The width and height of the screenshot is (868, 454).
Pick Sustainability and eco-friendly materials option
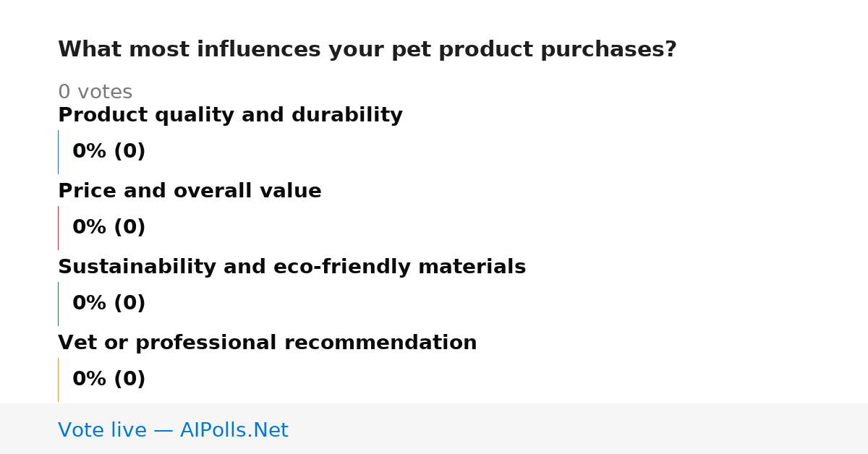(x=292, y=267)
